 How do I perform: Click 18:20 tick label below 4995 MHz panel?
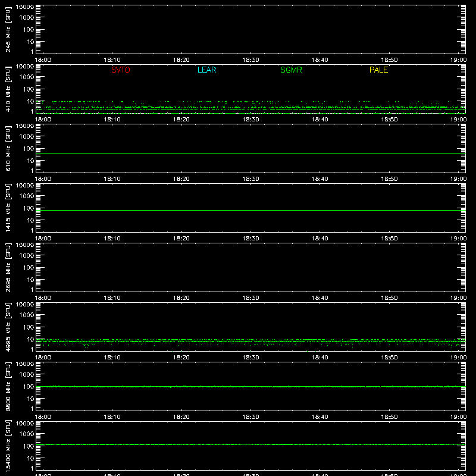[x=181, y=358]
